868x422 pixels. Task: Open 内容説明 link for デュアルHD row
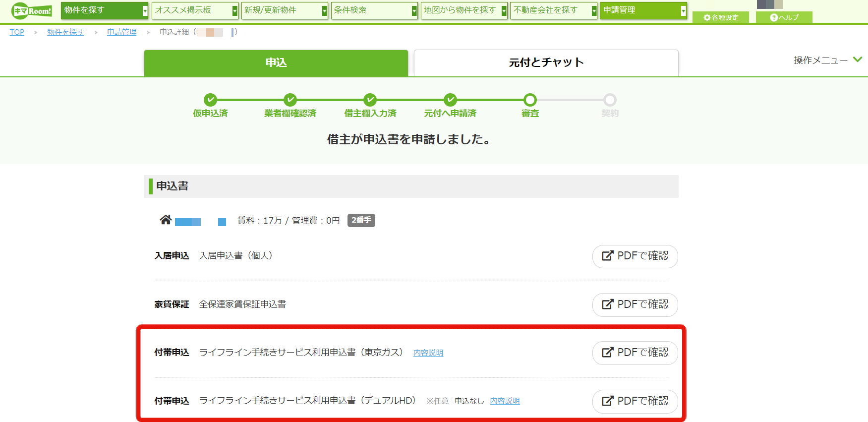[x=505, y=401]
